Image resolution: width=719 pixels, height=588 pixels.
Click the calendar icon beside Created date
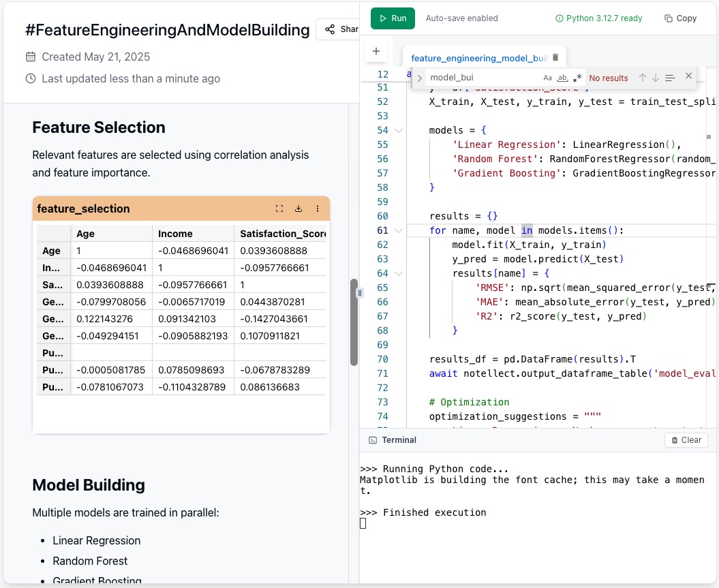click(x=31, y=57)
